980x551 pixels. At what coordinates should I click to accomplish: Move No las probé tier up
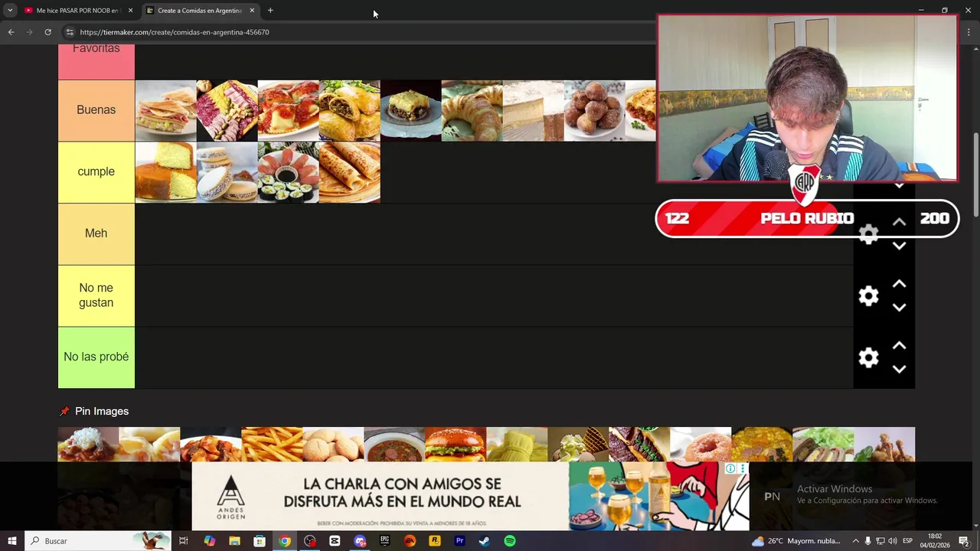(900, 346)
